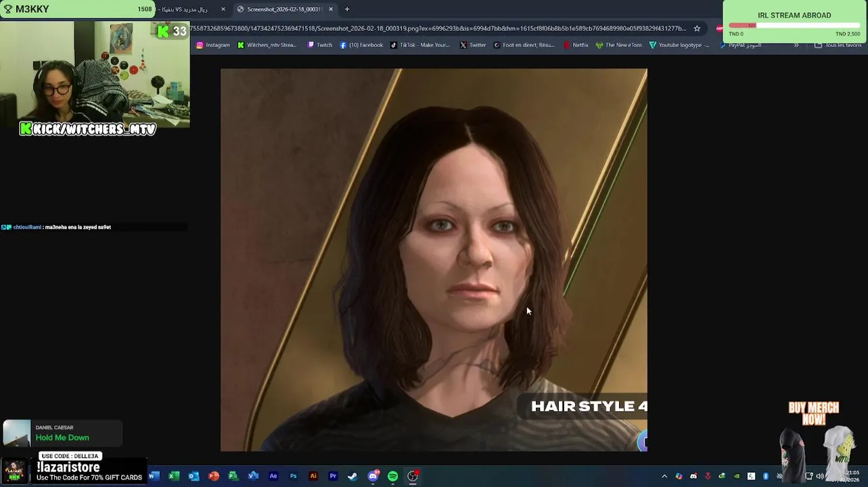Open Facebook bookmark
This screenshot has height=487, width=868.
(361, 45)
